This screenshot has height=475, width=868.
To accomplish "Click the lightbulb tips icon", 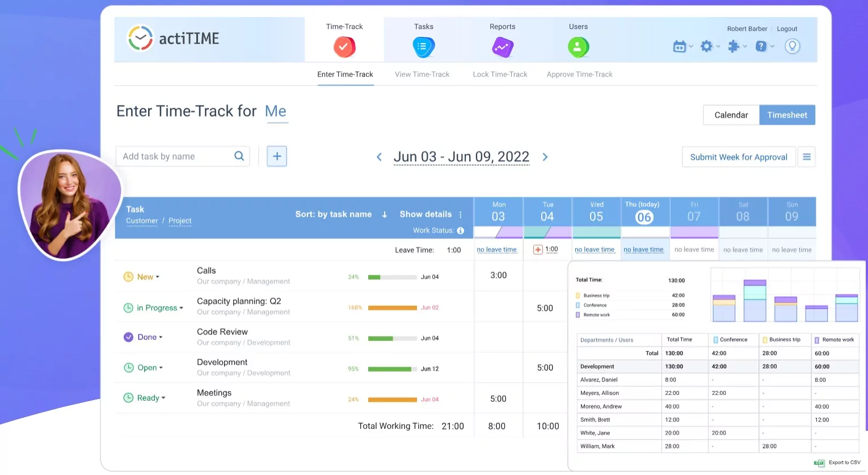I will coord(793,46).
